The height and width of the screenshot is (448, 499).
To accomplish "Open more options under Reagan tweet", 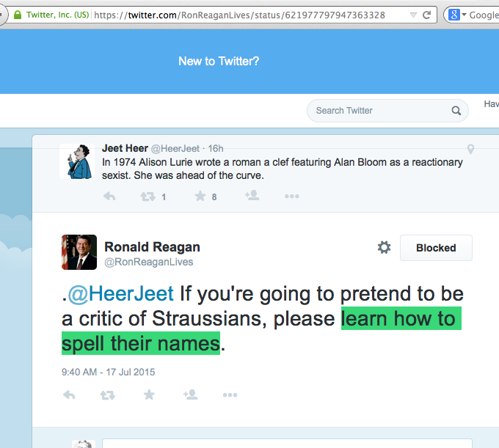I will 230,395.
